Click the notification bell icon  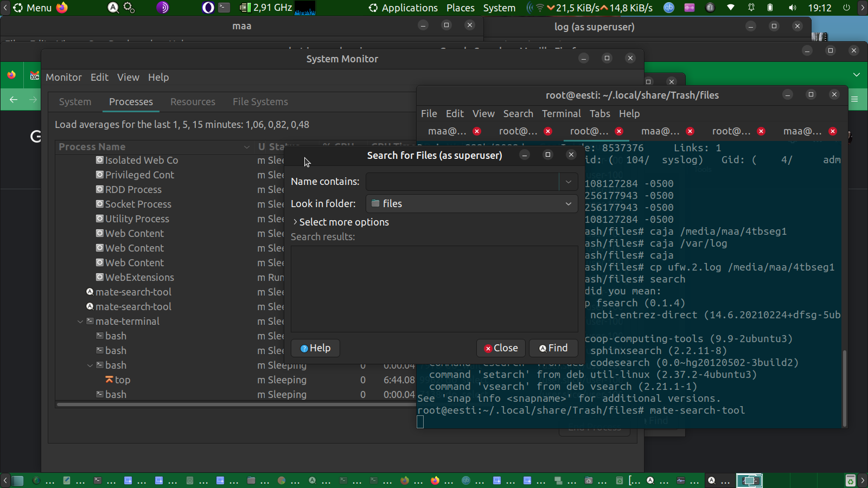[x=751, y=8]
